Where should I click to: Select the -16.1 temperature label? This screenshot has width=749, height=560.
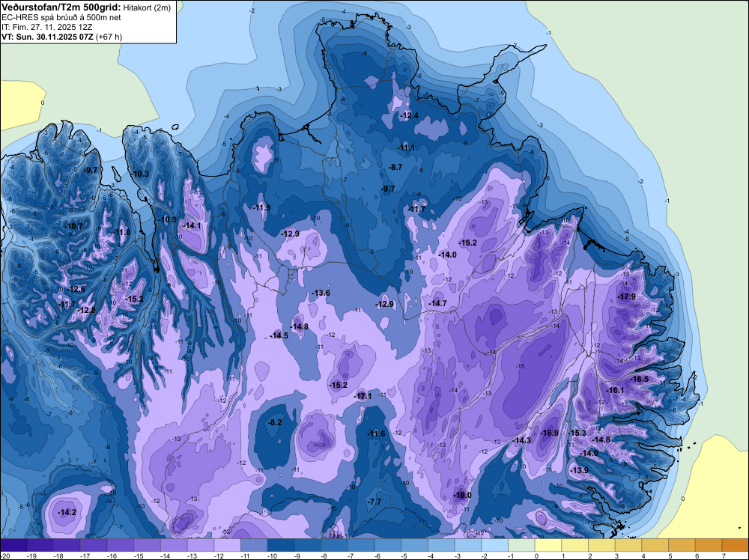[x=615, y=390]
